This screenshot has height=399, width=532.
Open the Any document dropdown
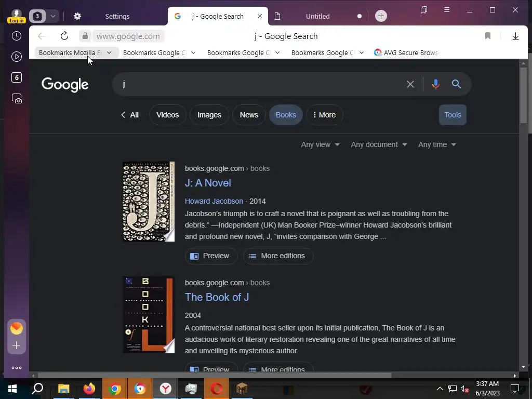(x=379, y=144)
